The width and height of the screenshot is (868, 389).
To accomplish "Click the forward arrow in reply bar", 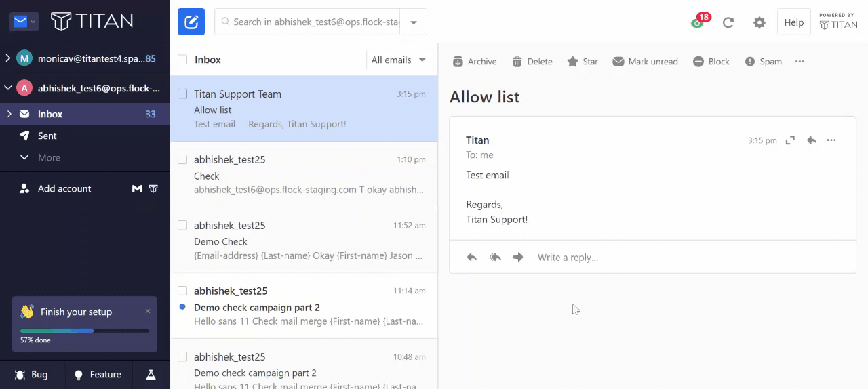I will coord(518,258).
